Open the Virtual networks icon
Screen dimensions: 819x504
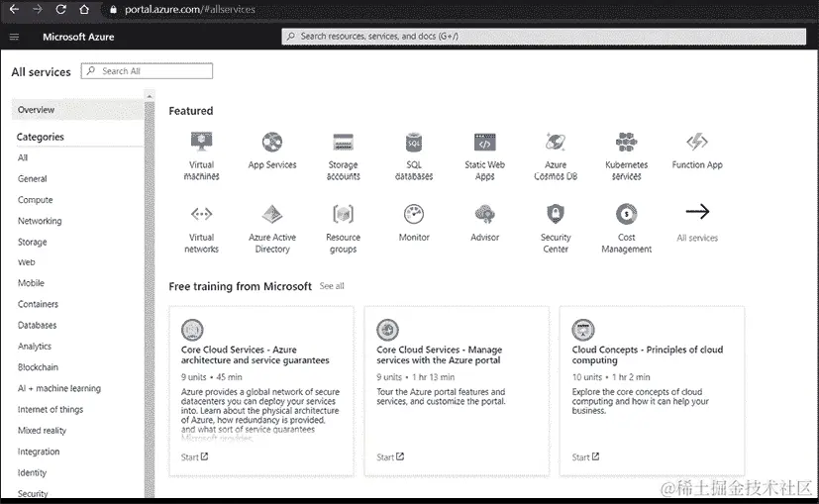(201, 214)
